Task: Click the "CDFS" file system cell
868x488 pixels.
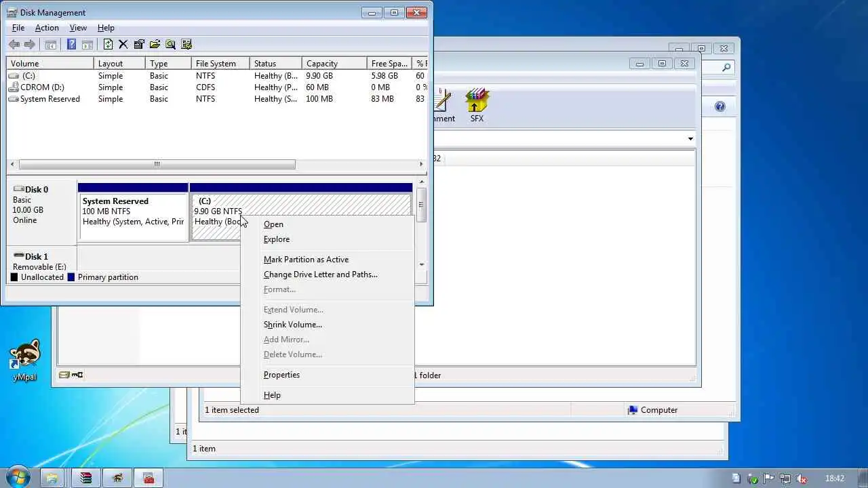Action: (x=205, y=87)
